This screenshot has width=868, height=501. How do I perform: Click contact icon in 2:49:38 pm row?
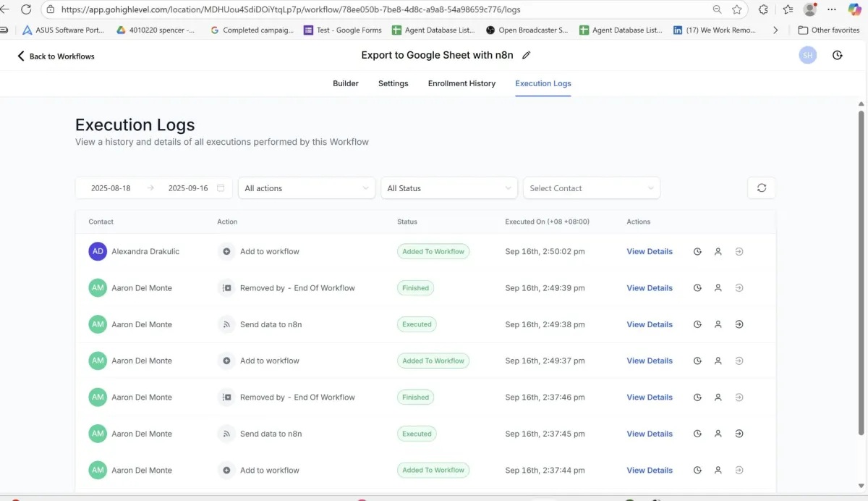pos(718,324)
